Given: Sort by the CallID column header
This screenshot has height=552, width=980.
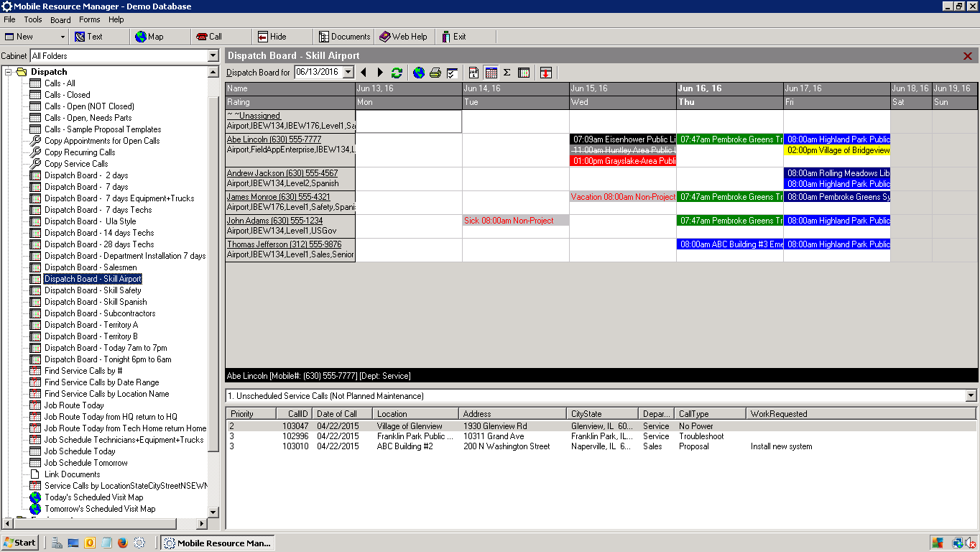Looking at the screenshot, I should coord(295,414).
